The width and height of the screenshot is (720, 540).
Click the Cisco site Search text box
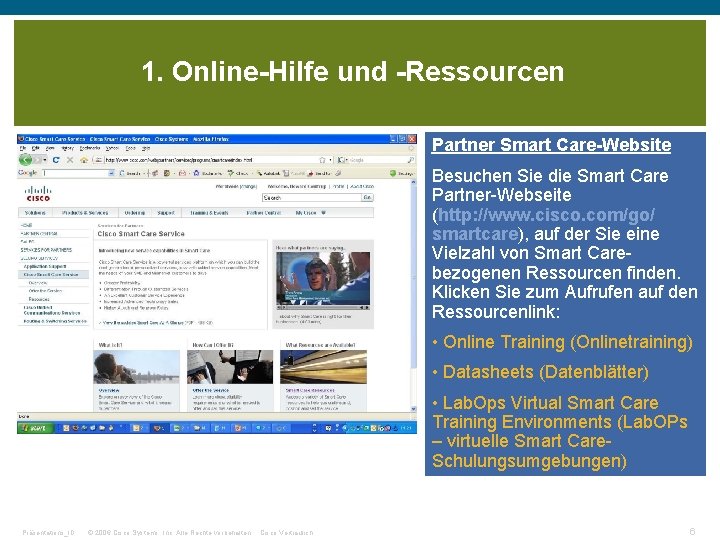(x=312, y=197)
